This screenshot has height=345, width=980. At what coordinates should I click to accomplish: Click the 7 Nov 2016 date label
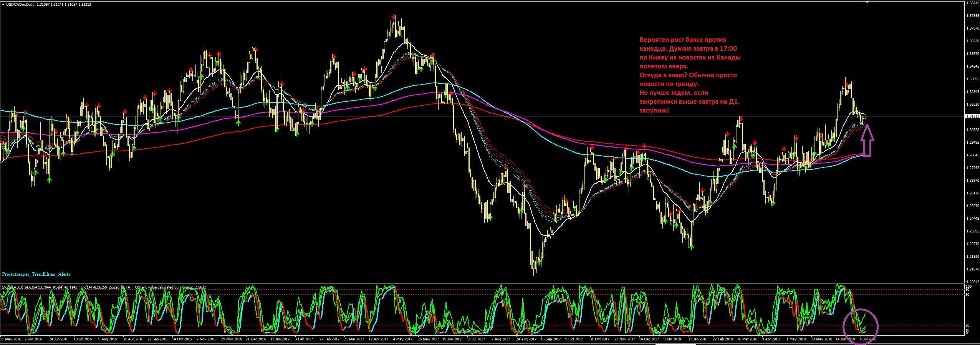pos(206,339)
